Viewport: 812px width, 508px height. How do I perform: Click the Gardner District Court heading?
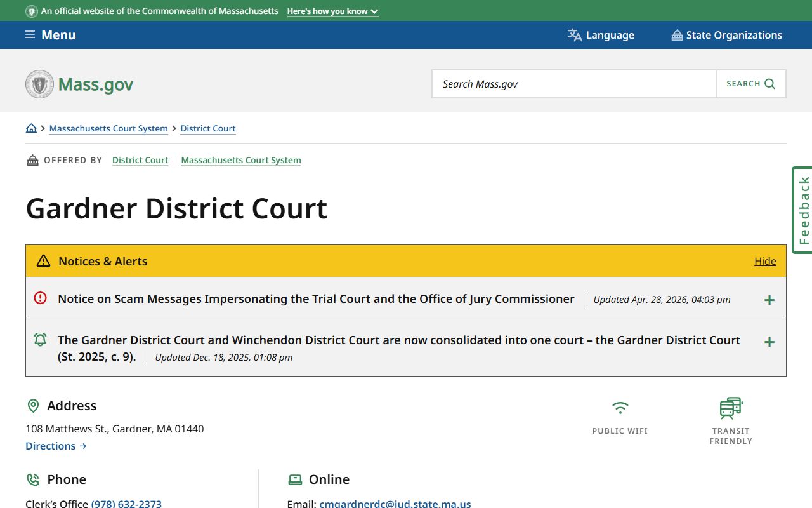tap(176, 208)
